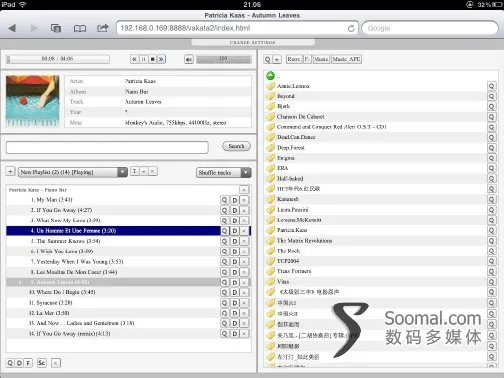
Task: Click the D icon for My Man
Action: (x=235, y=200)
